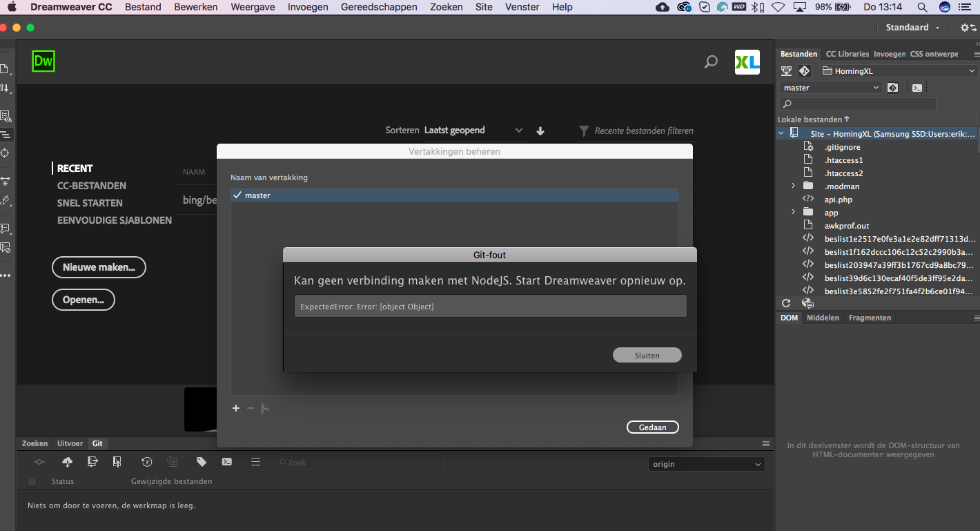Open the Laatst geopend sort dropdown
Screen dimensions: 980x531
pos(474,130)
